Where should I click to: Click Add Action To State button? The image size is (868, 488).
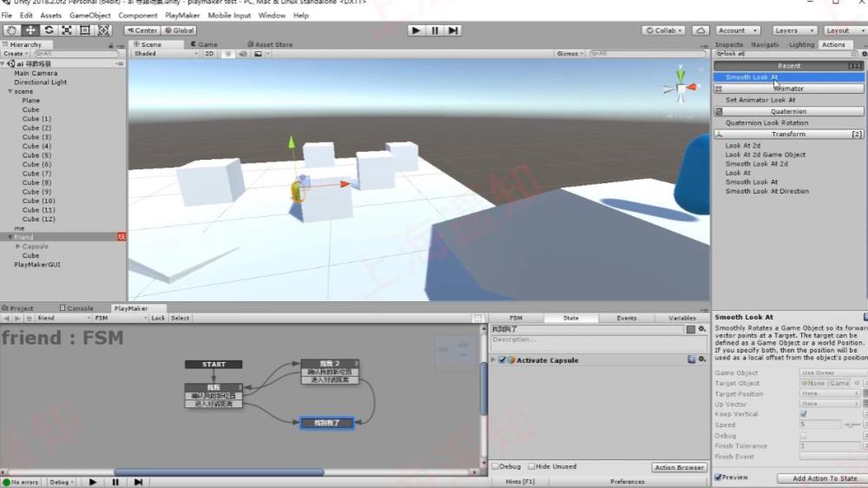[x=825, y=478]
